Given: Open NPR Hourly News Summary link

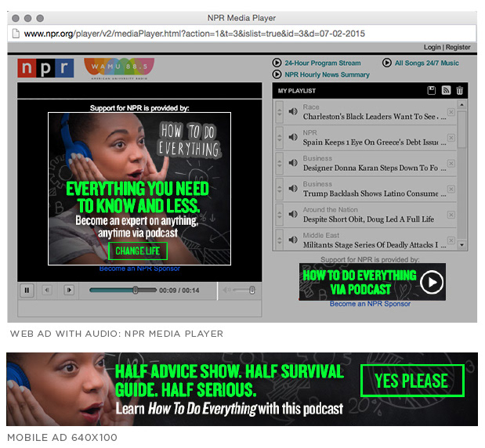Looking at the screenshot, I should pyautogui.click(x=327, y=75).
